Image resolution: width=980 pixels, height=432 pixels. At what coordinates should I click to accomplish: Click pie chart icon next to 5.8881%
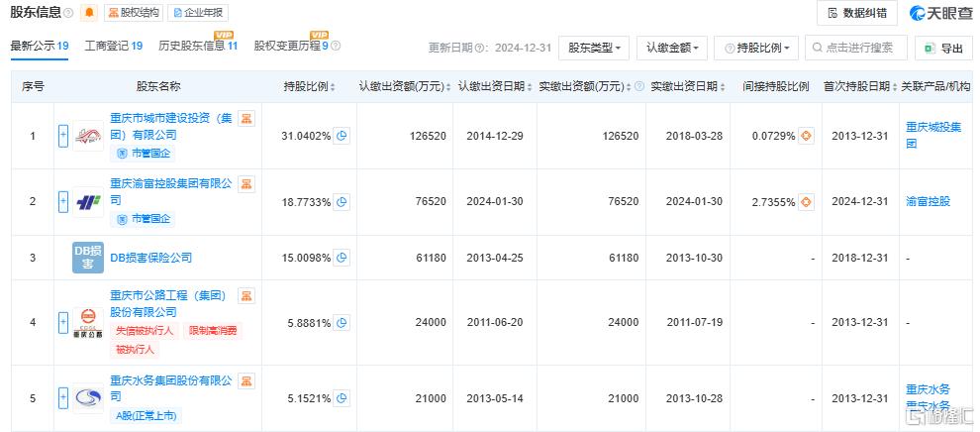pyautogui.click(x=342, y=323)
